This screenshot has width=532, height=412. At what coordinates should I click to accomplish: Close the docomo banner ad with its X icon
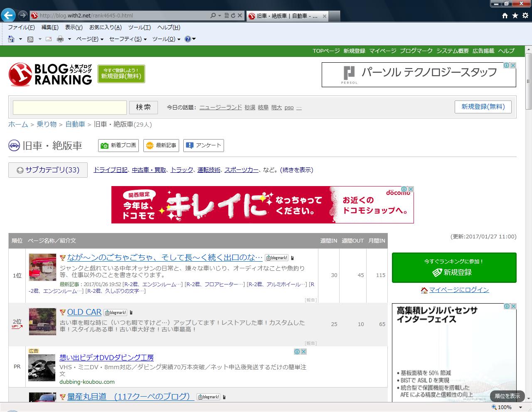pyautogui.click(x=411, y=189)
